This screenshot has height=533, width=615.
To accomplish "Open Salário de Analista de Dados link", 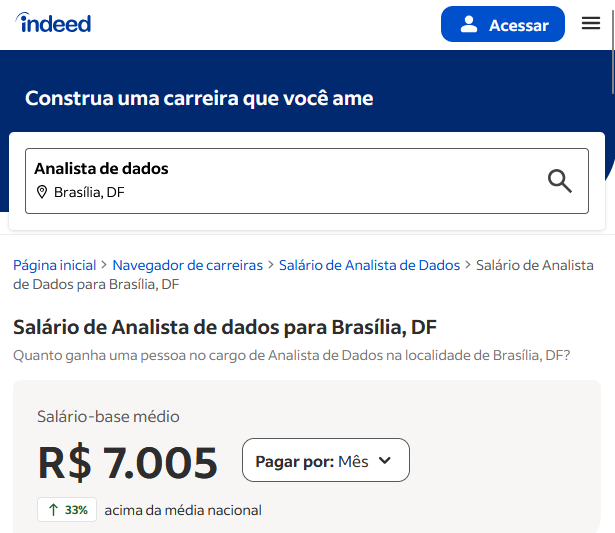I will [369, 266].
